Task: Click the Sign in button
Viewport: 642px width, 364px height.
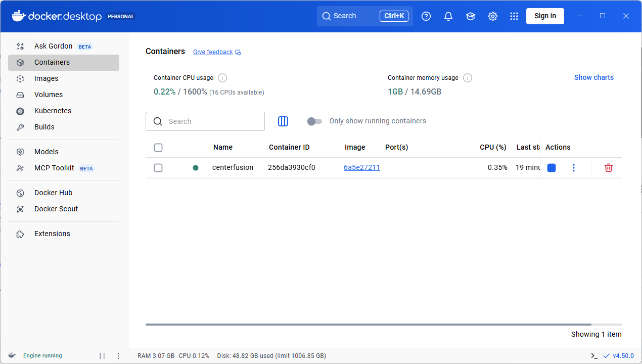Action: tap(545, 16)
